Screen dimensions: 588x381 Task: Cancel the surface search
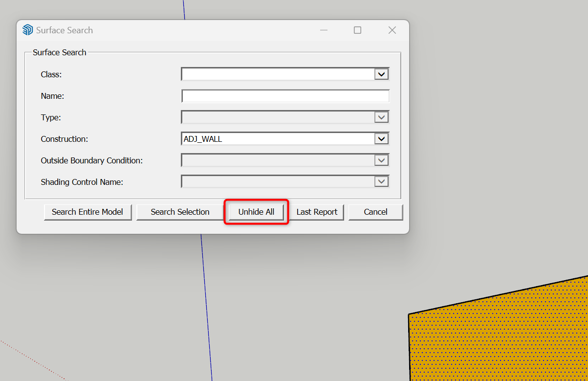tap(375, 212)
